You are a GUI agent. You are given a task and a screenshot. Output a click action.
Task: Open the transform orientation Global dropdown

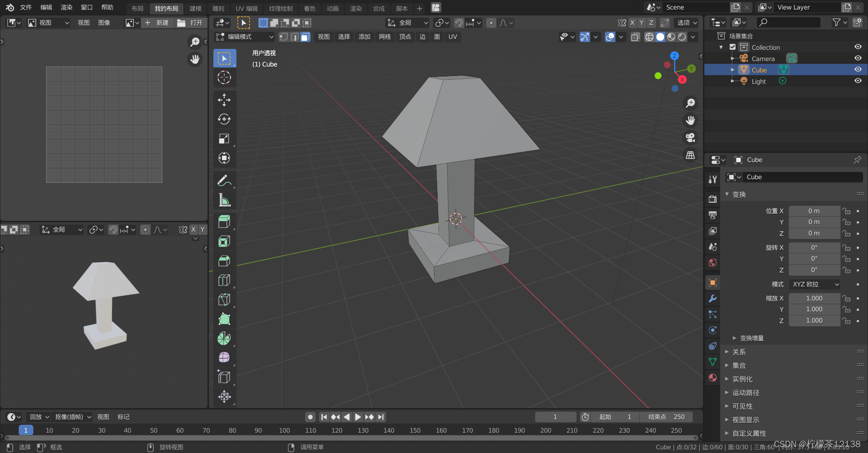click(x=407, y=23)
